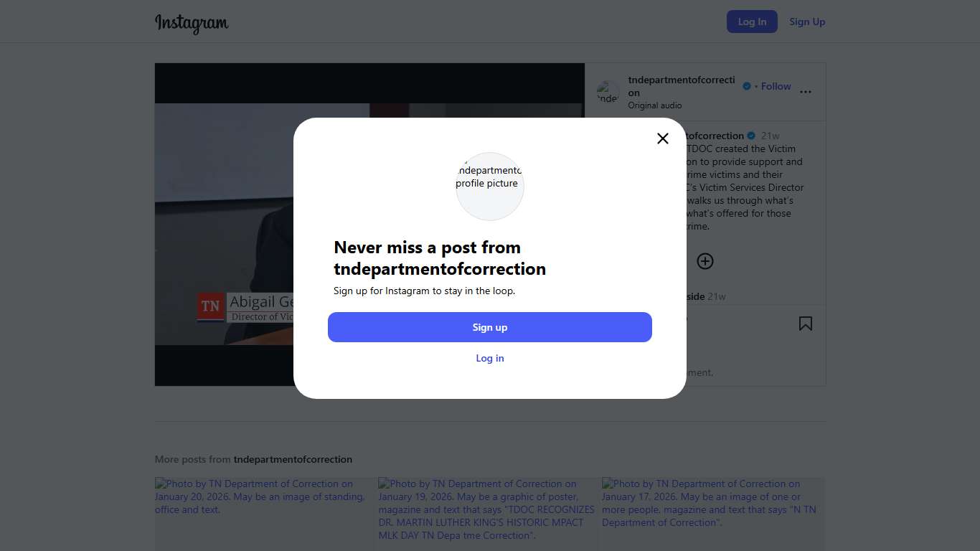The width and height of the screenshot is (980, 551).
Task: Click the Instagram logo
Action: click(x=192, y=22)
